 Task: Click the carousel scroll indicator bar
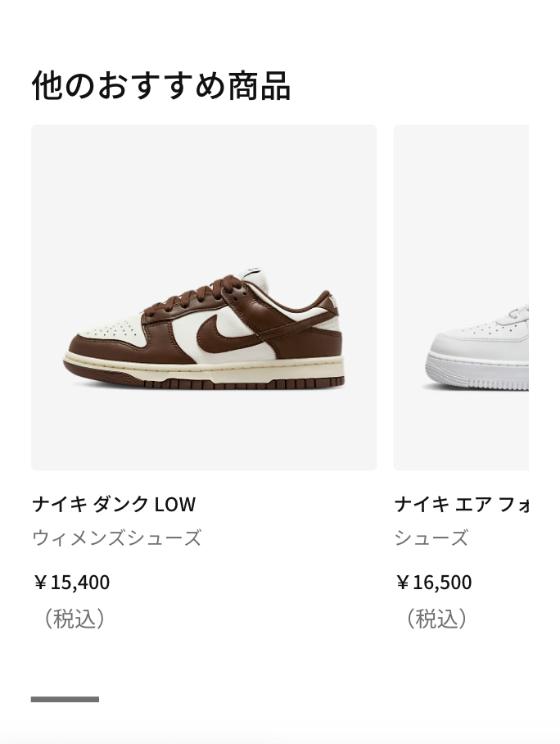pyautogui.click(x=65, y=699)
